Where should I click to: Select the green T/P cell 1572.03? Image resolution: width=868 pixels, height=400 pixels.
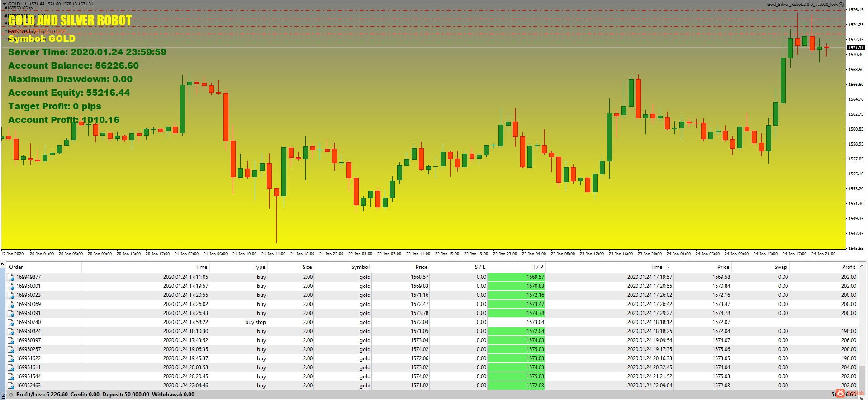pos(517,386)
